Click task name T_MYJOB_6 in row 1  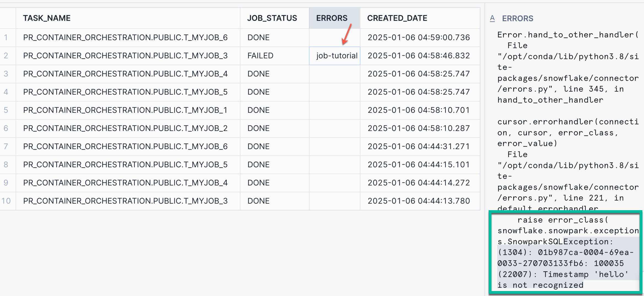125,37
